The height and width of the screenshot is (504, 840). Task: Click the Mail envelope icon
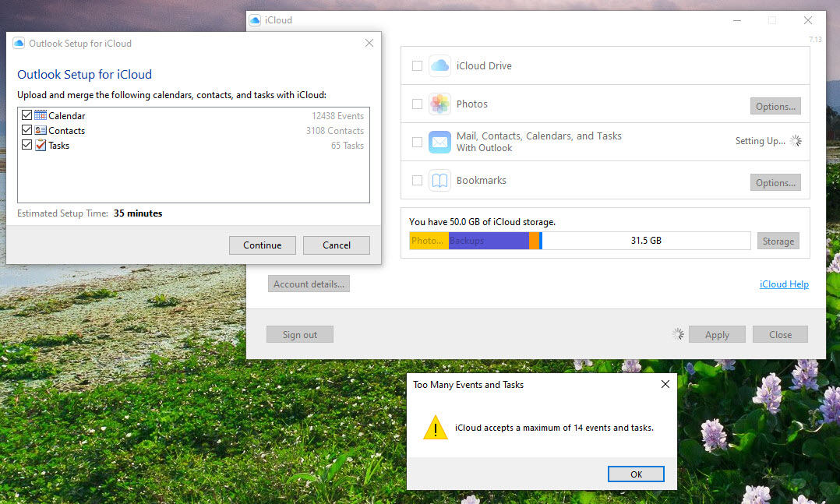pos(439,142)
